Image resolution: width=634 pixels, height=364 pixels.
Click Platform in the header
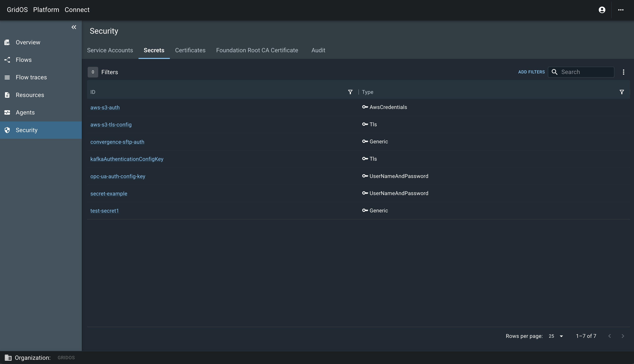tap(46, 10)
